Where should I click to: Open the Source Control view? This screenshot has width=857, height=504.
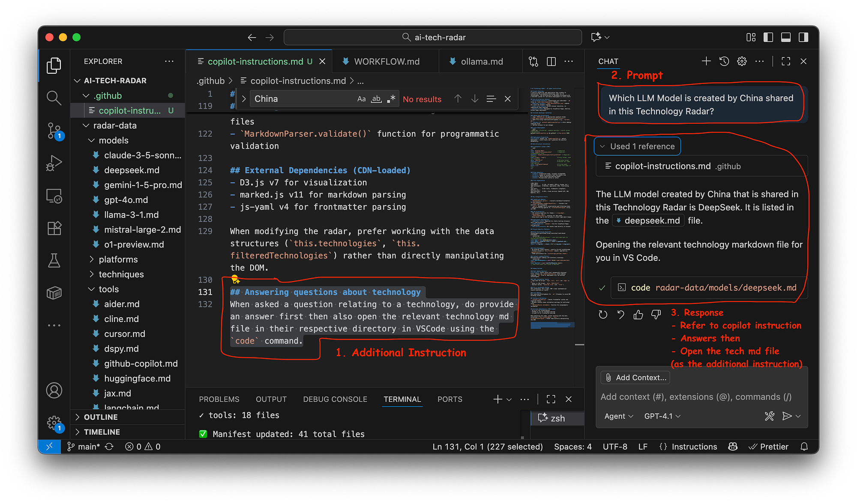coord(54,130)
